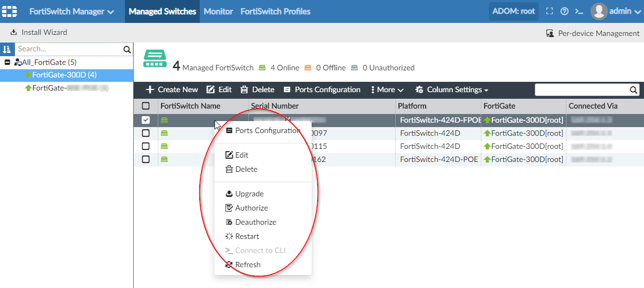644x288 pixels.
Task: Uncheck the FortiSwitch-424D-FPOE row checkbox
Action: click(x=146, y=120)
